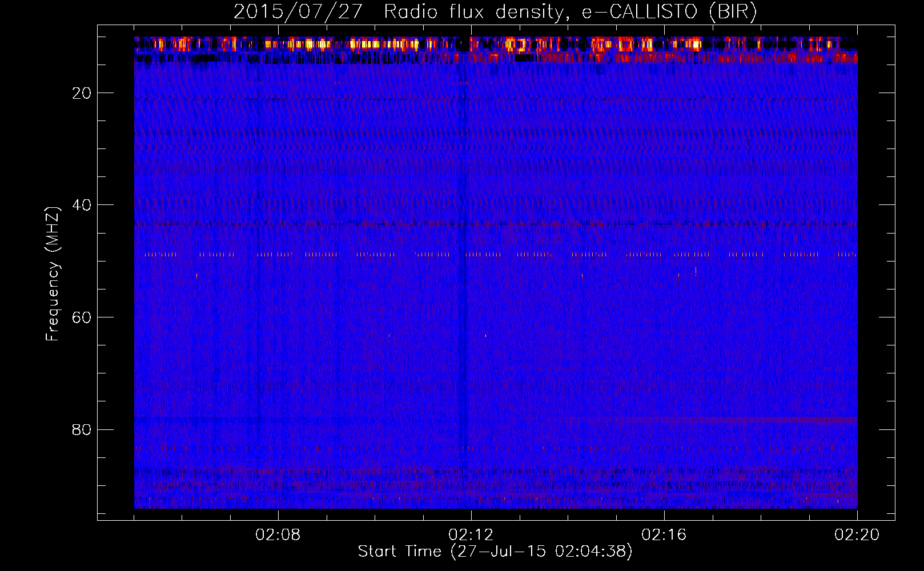Click the 'Start Time (27-Jul-15 02:04:38)' label
This screenshot has width=924, height=571.
coord(495,552)
